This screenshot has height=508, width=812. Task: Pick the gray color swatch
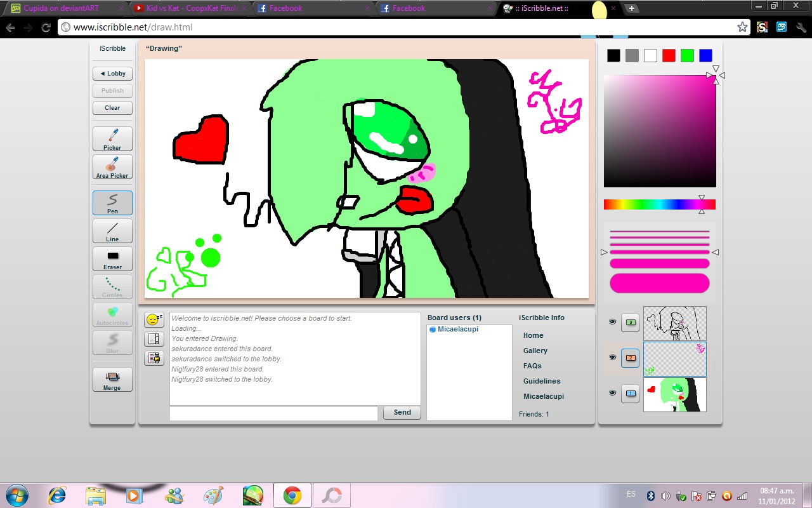(x=632, y=55)
